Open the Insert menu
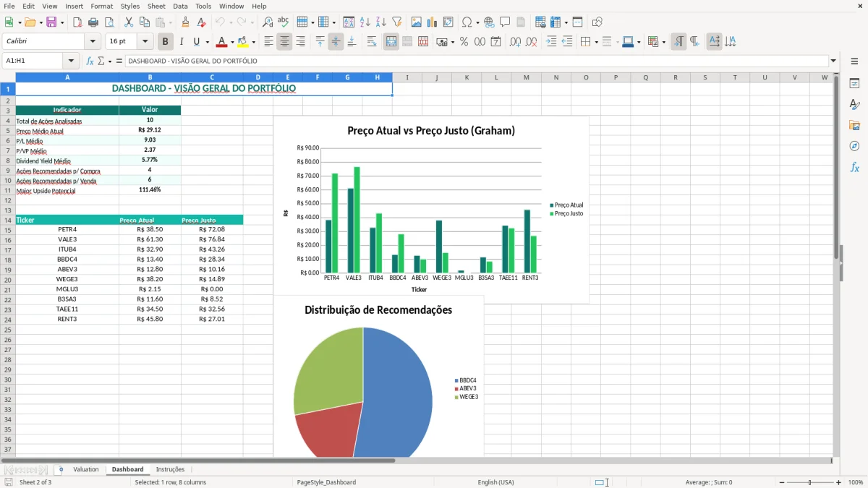868x488 pixels. tap(75, 6)
